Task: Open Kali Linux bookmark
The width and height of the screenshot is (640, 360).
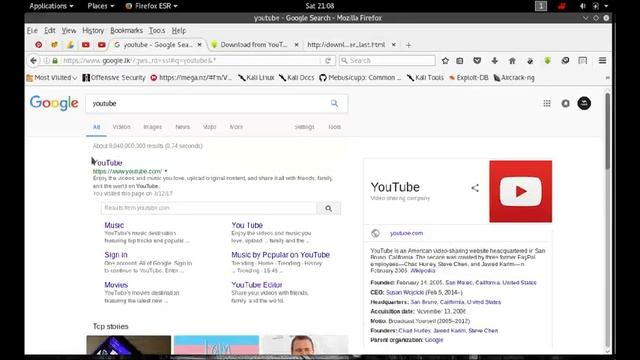Action: pos(256,78)
